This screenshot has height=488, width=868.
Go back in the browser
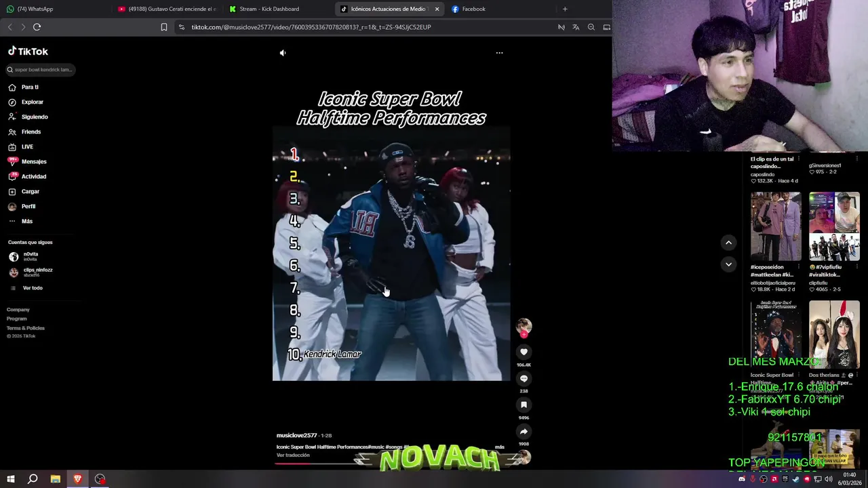pyautogui.click(x=10, y=27)
